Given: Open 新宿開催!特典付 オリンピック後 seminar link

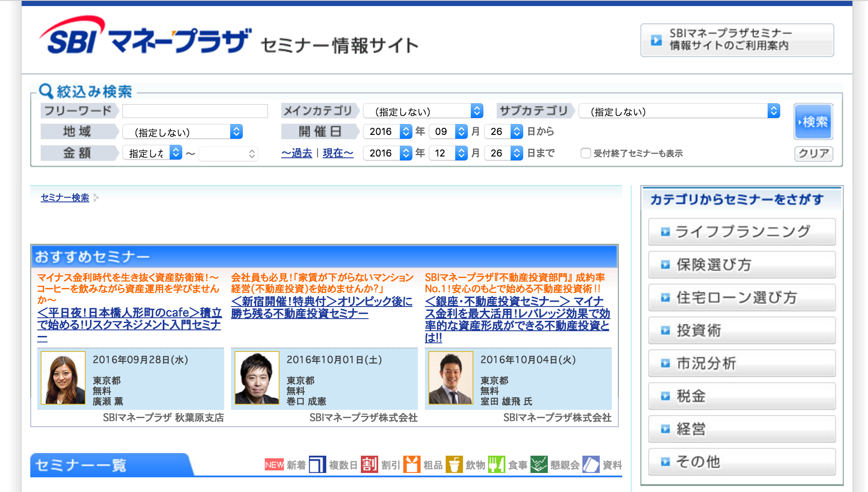Looking at the screenshot, I should click(321, 307).
